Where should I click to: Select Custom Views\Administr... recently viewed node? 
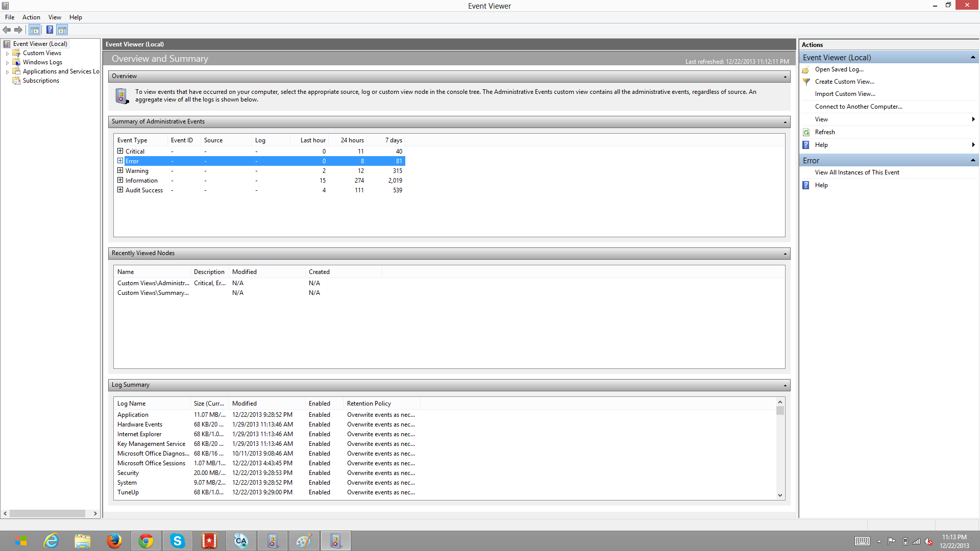click(x=153, y=283)
